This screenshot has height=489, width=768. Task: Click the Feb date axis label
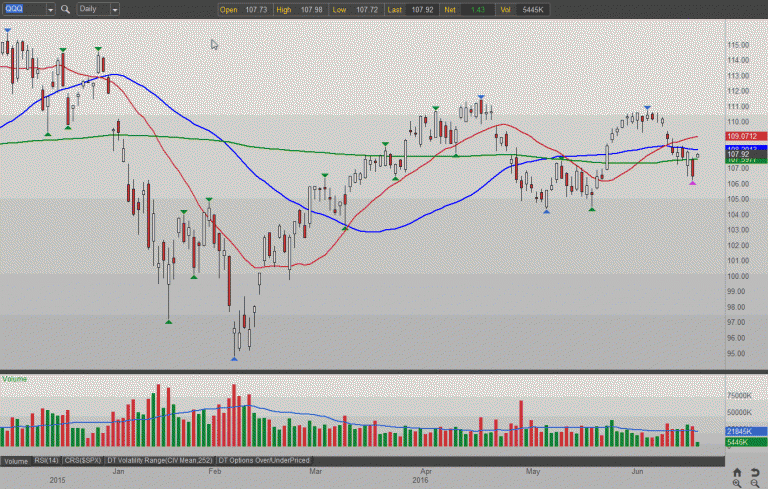[x=215, y=471]
